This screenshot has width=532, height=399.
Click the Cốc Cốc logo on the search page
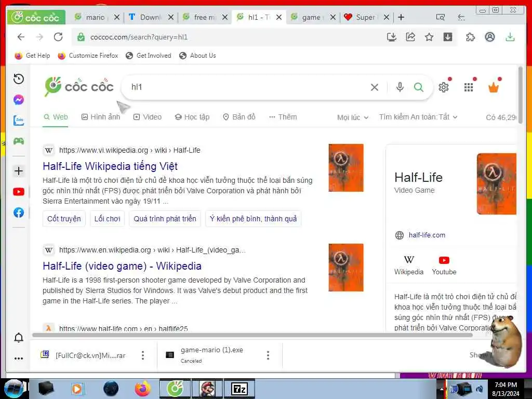pos(79,87)
